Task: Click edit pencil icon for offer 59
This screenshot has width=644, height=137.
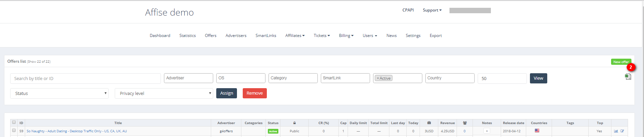Action: (x=622, y=131)
